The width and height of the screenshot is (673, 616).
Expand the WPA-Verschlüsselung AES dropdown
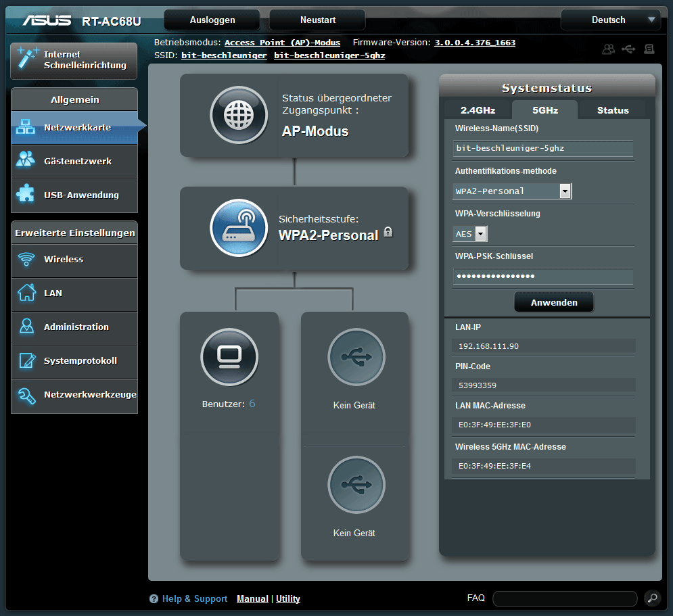coord(480,234)
